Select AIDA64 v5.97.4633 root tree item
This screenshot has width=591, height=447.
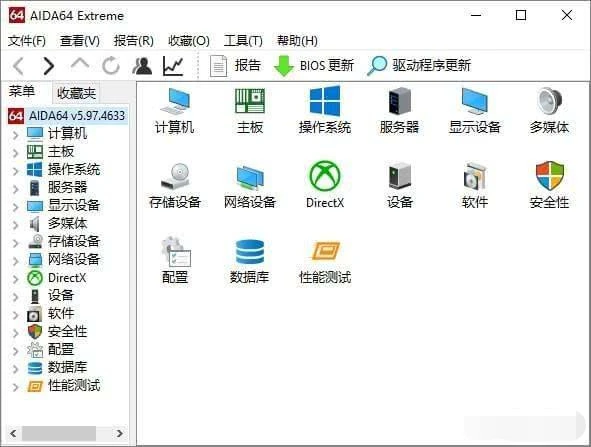77,116
